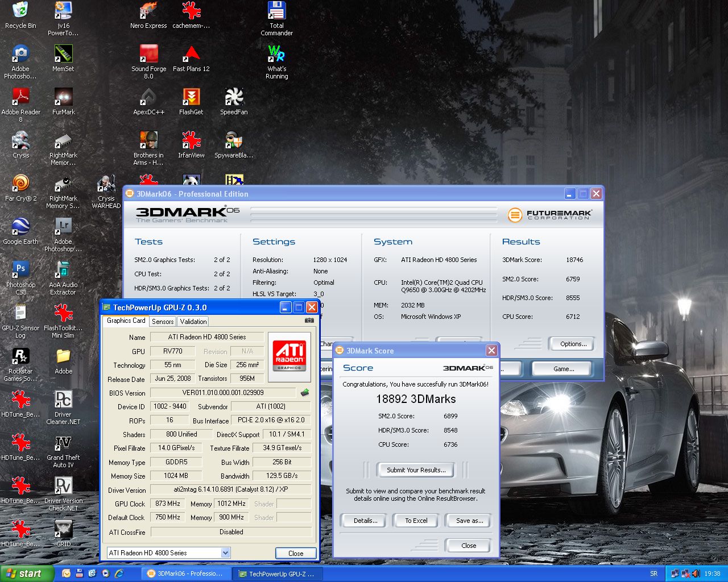Click Internet Explorer quick launch icon
The width and height of the screenshot is (728, 582).
tap(119, 573)
